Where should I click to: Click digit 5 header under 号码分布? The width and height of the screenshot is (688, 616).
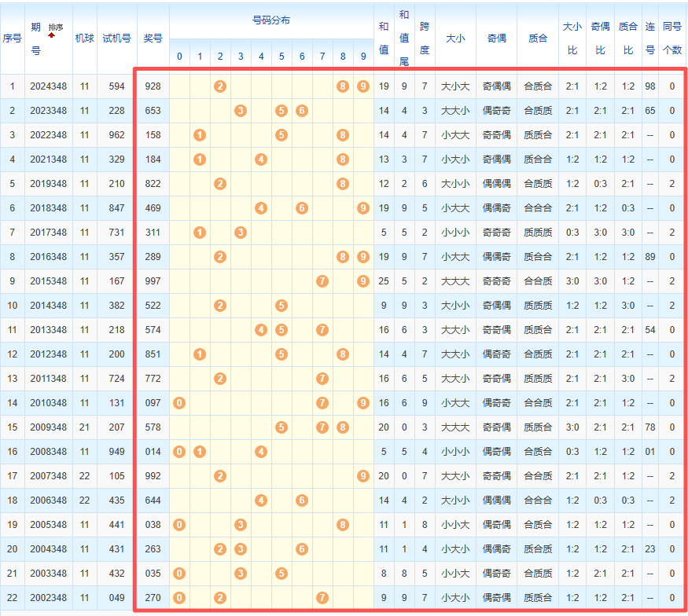tap(281, 57)
